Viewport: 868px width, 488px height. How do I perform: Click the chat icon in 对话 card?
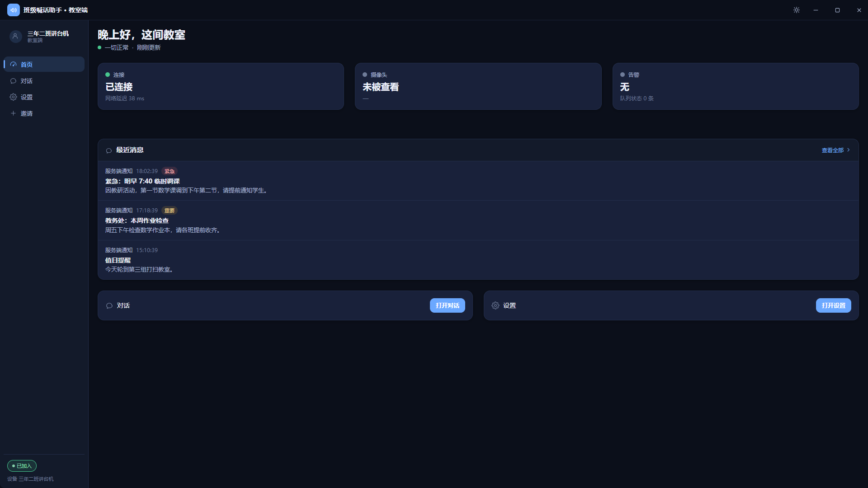(x=109, y=306)
